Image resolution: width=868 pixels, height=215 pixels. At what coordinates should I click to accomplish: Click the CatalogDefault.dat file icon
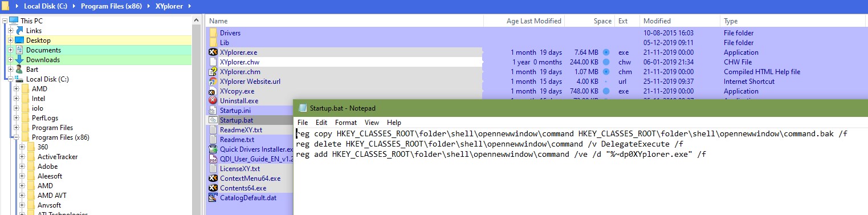[213, 198]
